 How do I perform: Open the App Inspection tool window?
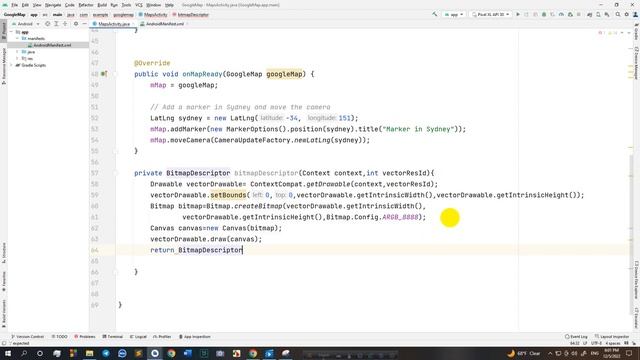(x=195, y=337)
